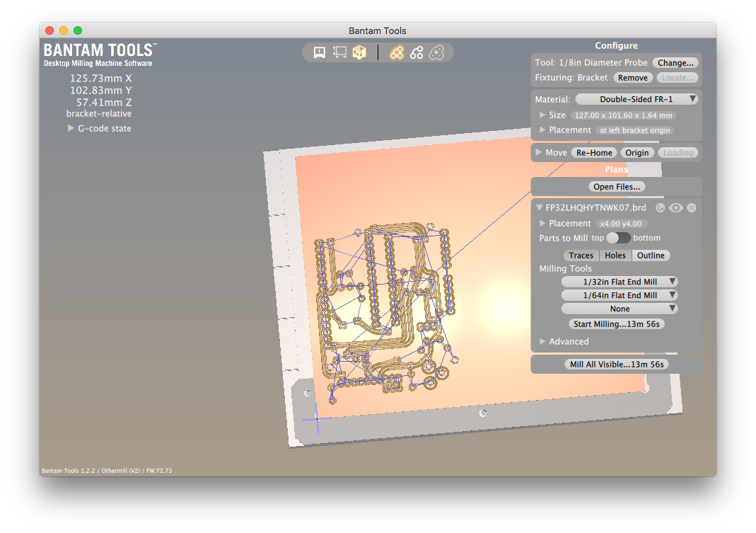Screen dimensions: 756x533
Task: Click Open Files...
Action: pos(617,187)
